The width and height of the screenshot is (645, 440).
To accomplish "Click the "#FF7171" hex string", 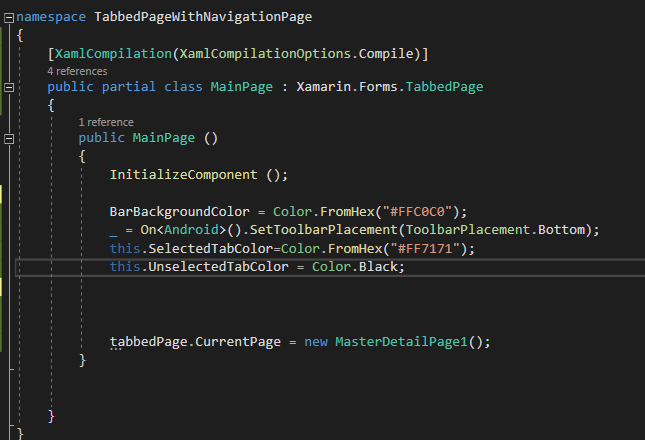I will (x=425, y=249).
